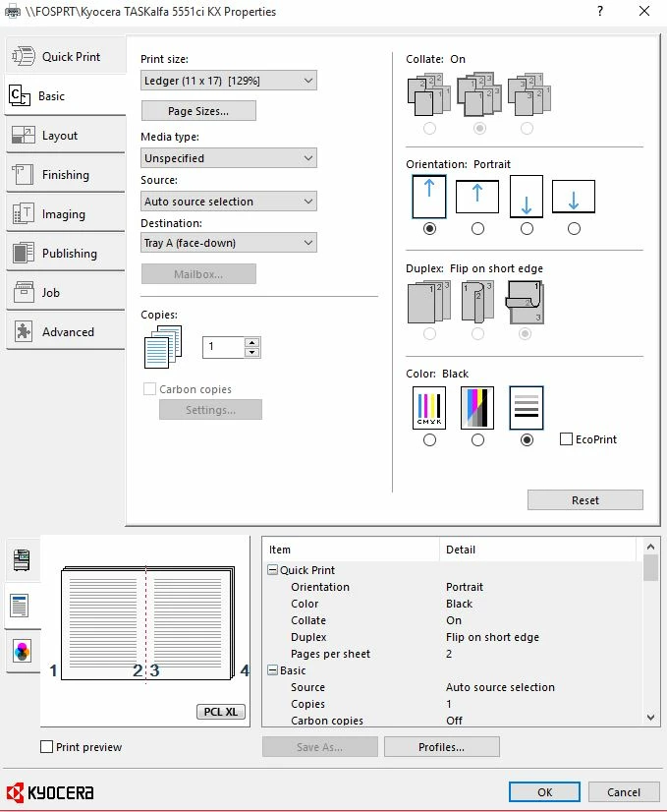Show the color settings preview icon
Image resolution: width=667 pixels, height=812 pixels.
coord(22,652)
